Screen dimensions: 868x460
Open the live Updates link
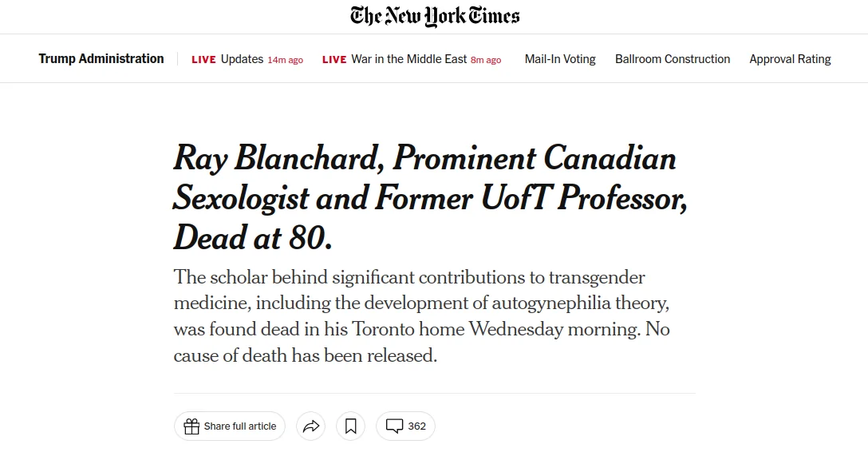click(242, 59)
